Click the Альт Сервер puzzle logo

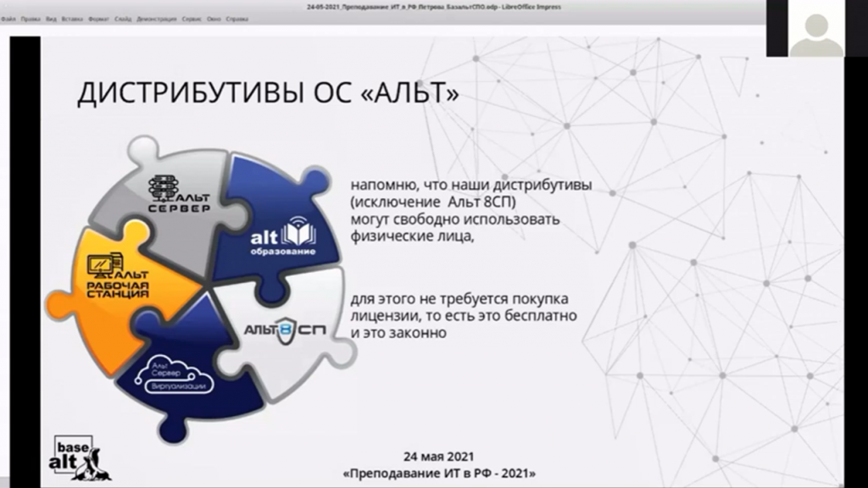click(x=179, y=194)
